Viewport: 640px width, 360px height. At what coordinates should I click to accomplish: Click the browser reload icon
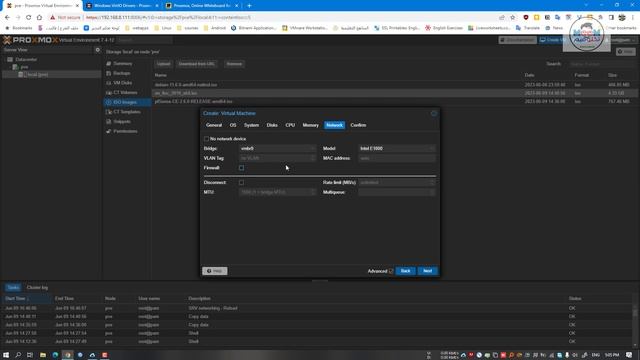29,18
